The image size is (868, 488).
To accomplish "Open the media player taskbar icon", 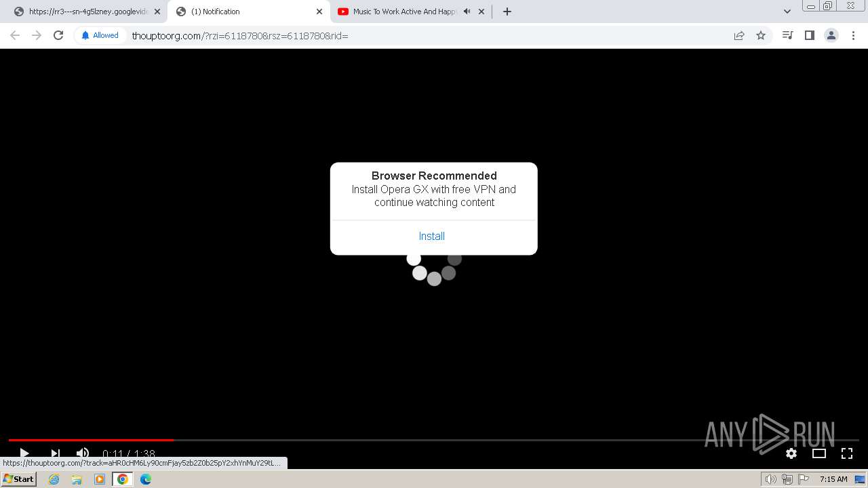I will pos(100,479).
